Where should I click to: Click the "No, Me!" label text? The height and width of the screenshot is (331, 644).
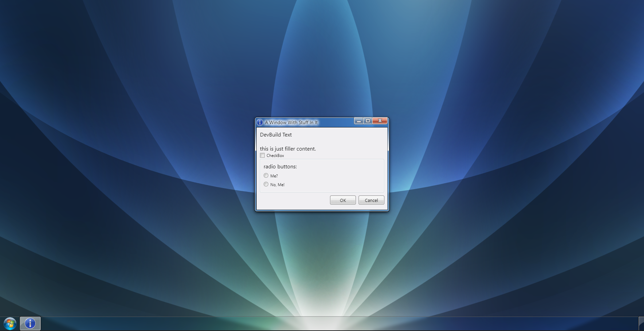point(277,185)
